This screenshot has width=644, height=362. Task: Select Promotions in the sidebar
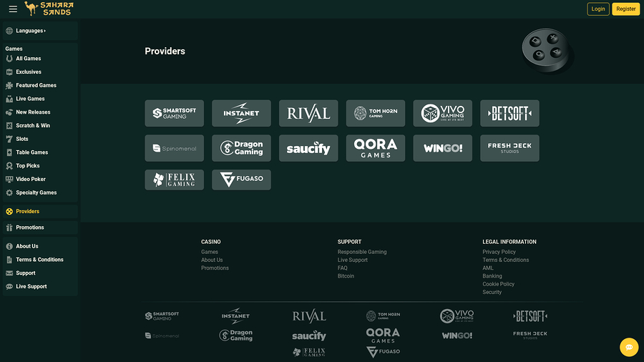30,228
